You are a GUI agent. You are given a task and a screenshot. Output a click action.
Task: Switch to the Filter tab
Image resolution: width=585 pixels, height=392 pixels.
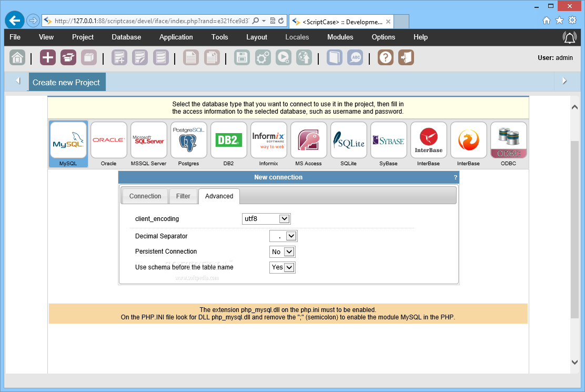[x=183, y=196]
